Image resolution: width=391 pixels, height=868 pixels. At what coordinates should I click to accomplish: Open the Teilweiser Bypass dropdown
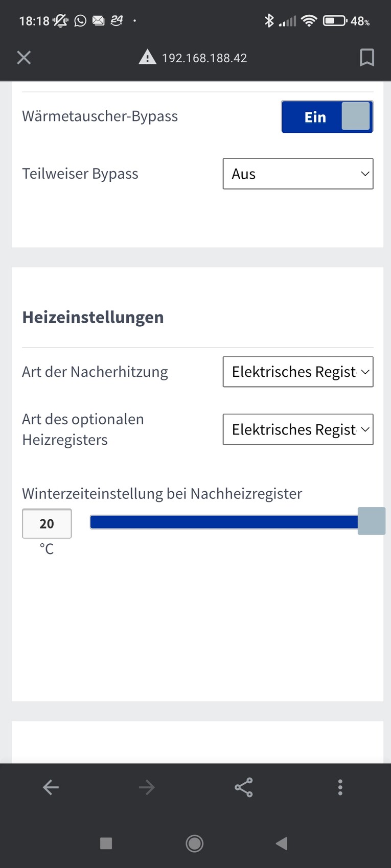point(298,174)
